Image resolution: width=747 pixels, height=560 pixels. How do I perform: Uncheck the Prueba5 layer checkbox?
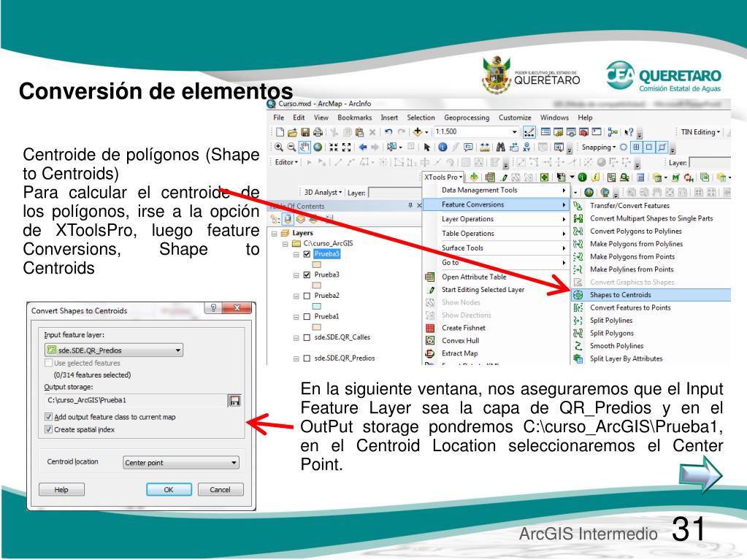(x=307, y=254)
